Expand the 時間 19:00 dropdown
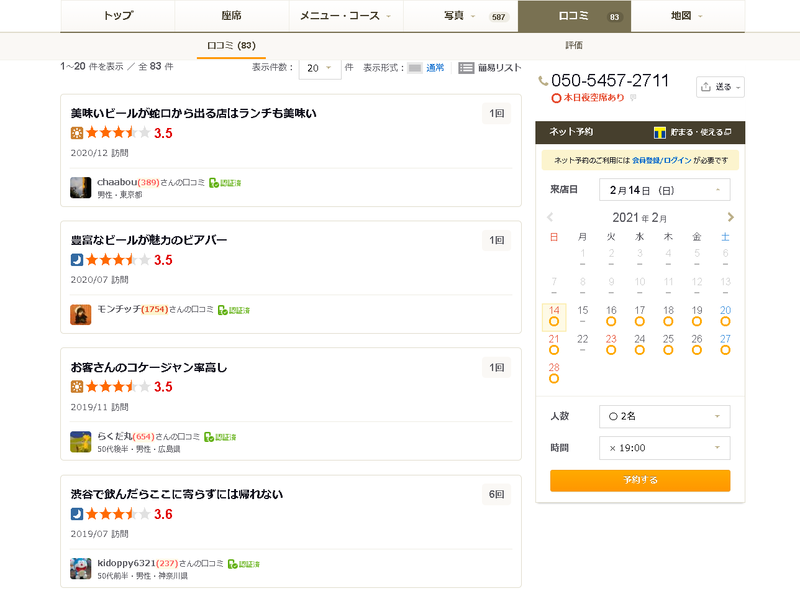 pos(664,448)
